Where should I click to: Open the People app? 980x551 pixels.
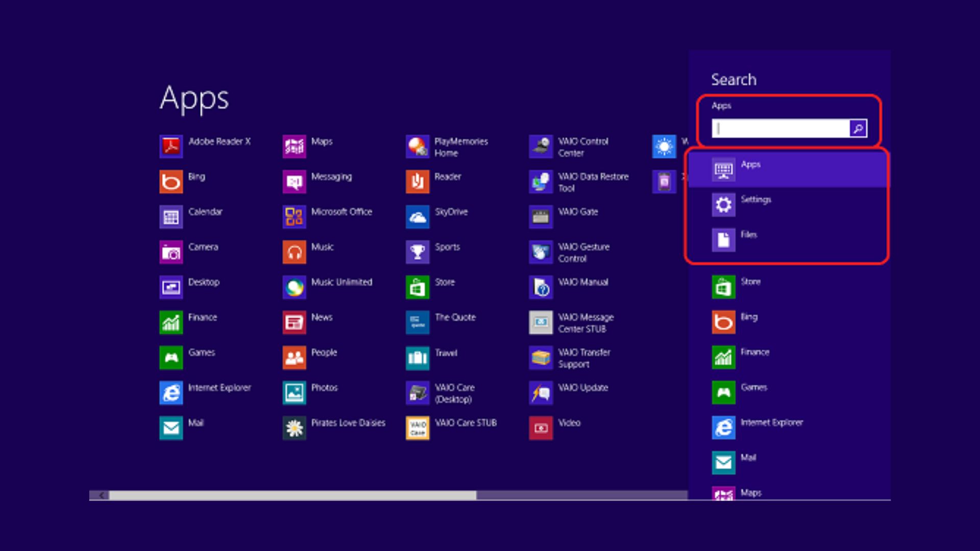[x=295, y=358]
